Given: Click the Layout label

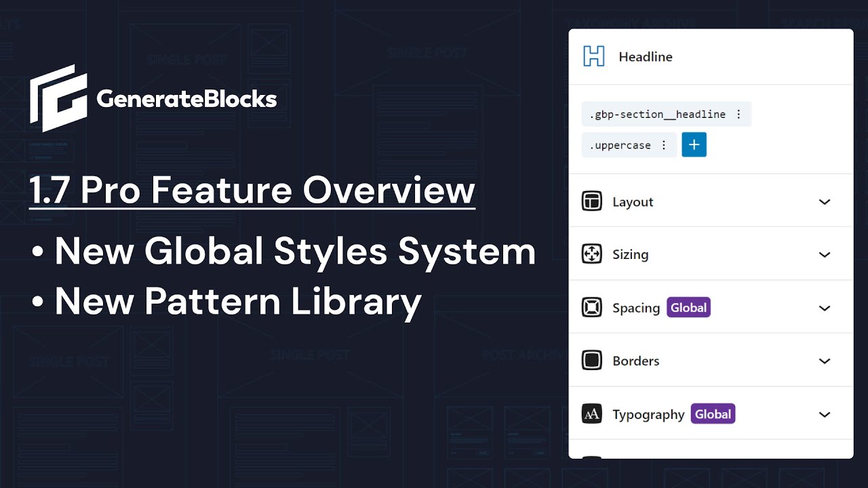Looking at the screenshot, I should click(x=633, y=202).
